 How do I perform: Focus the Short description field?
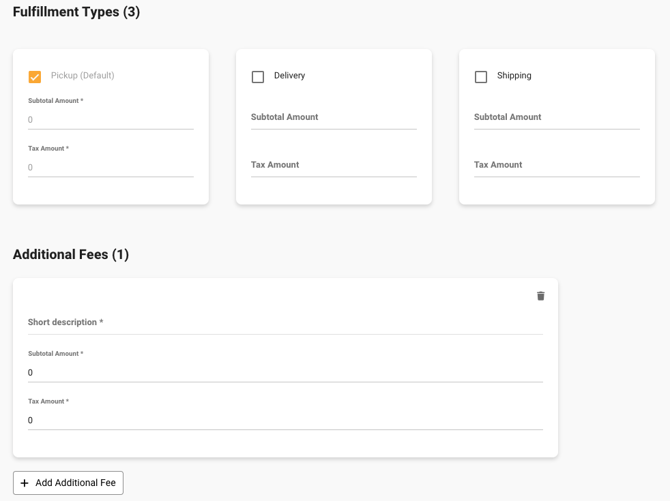(285, 323)
